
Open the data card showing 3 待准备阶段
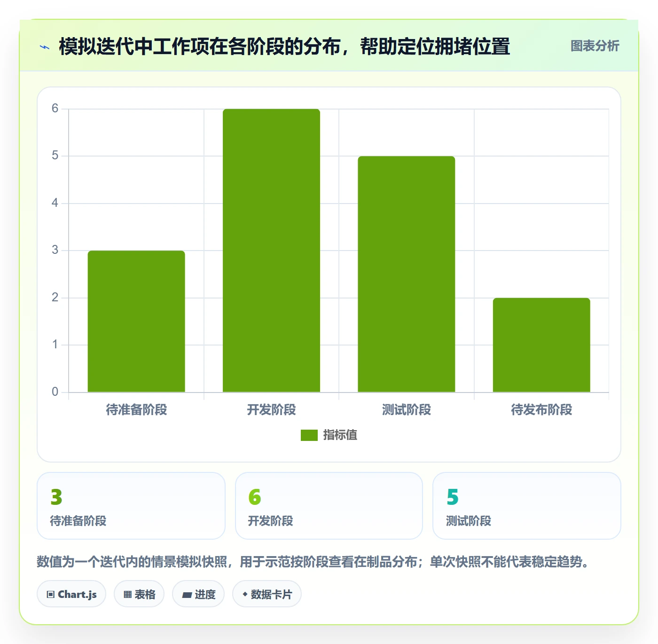(x=131, y=506)
